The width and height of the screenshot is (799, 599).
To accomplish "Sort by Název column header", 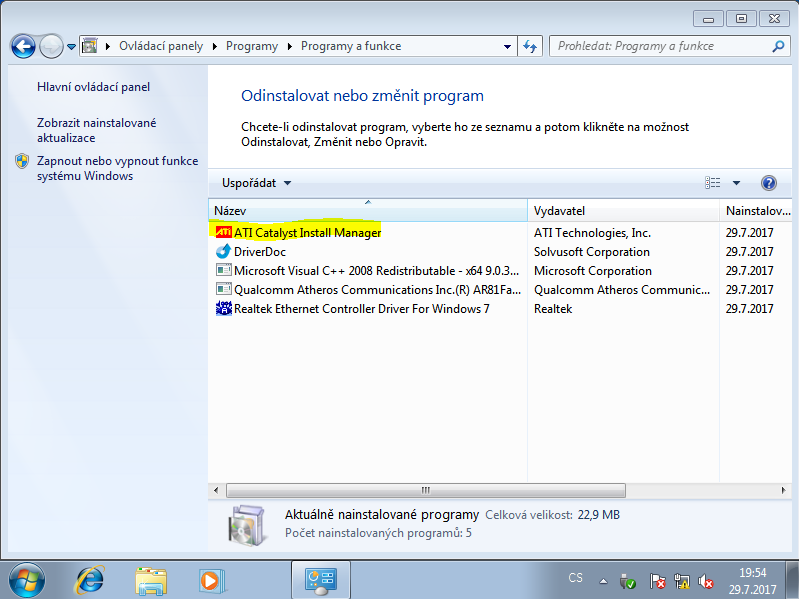I will 368,211.
